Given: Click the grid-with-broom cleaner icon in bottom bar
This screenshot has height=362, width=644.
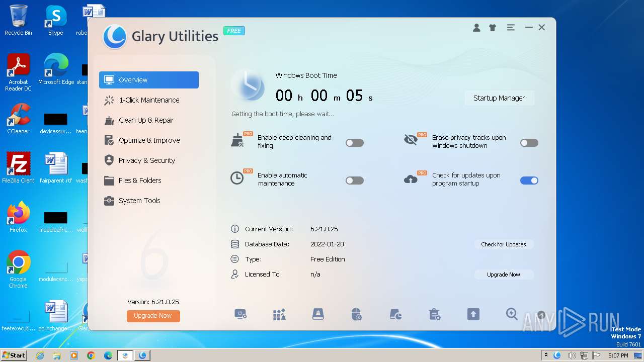Looking at the screenshot, I should (279, 315).
